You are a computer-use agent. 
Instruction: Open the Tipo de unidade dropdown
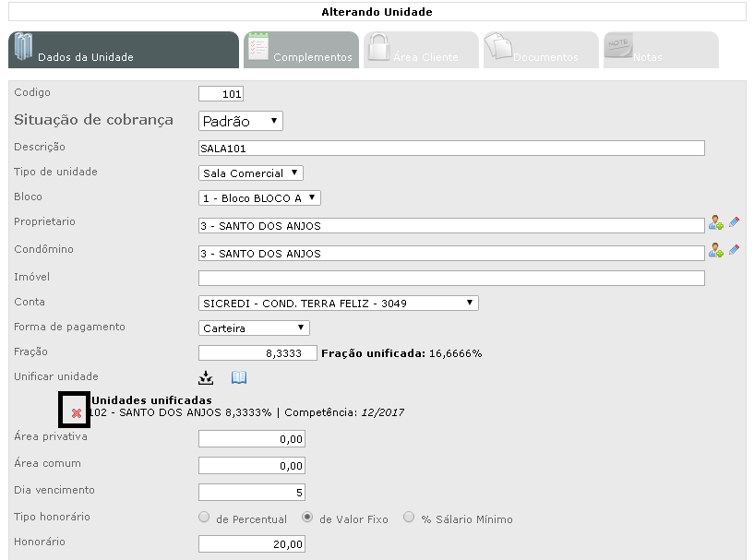pyautogui.click(x=250, y=173)
